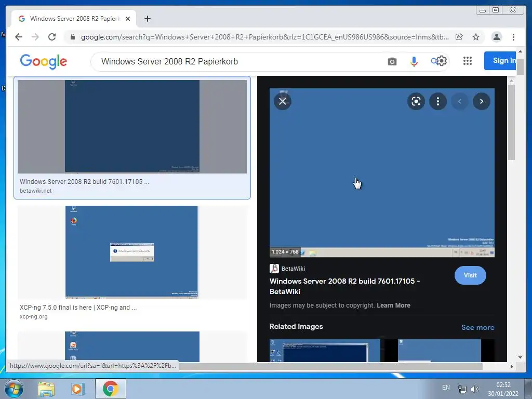532x399 pixels.
Task: Share this page via the address bar icon
Action: [x=459, y=37]
